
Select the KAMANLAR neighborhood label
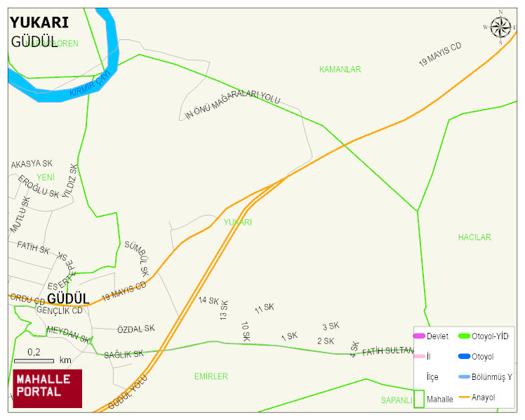click(x=340, y=70)
